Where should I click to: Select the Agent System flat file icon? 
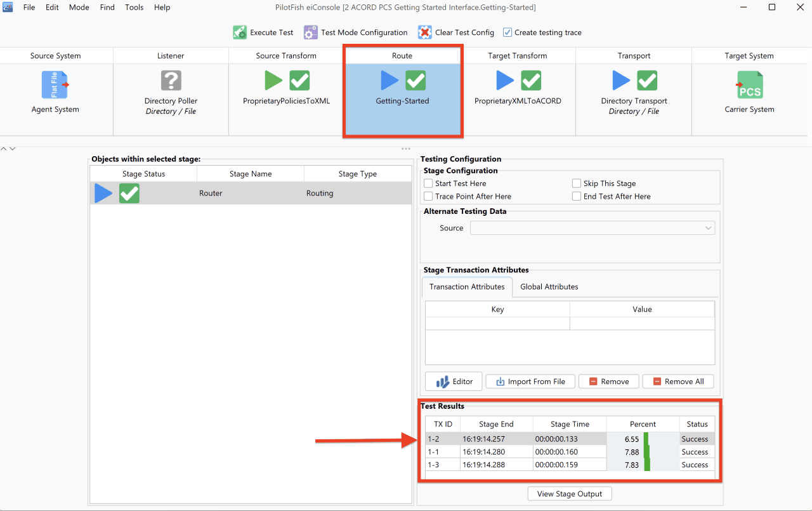(x=55, y=85)
